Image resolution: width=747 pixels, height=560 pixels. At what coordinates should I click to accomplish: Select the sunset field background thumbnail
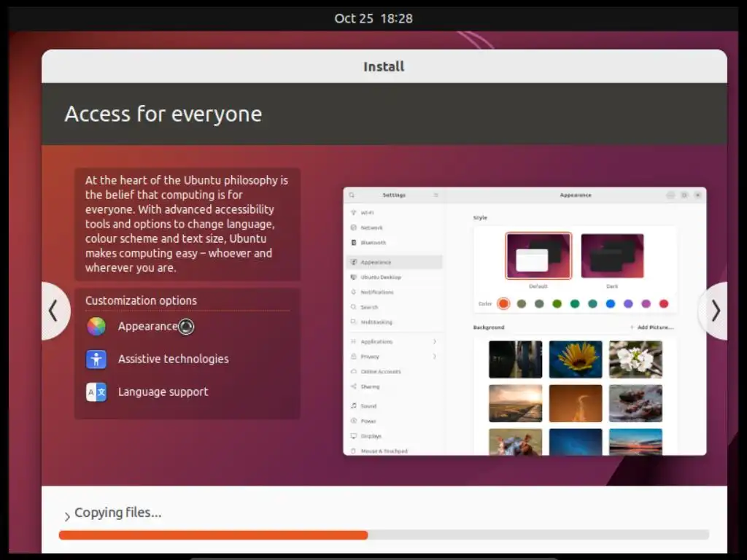(x=516, y=403)
